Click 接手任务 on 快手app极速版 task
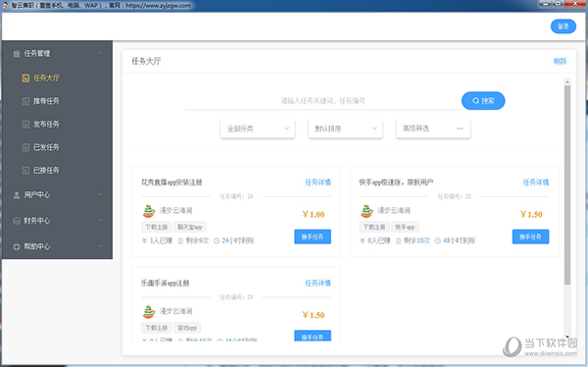The width and height of the screenshot is (588, 367). click(x=530, y=236)
